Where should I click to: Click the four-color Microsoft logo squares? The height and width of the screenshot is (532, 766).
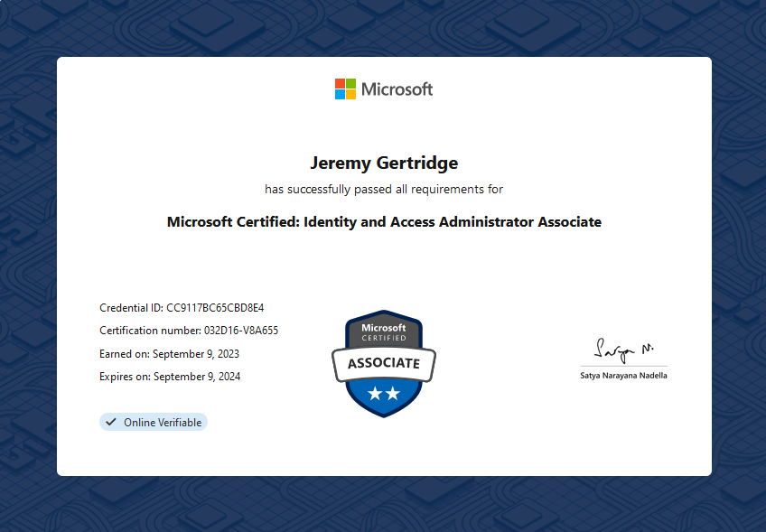[345, 89]
